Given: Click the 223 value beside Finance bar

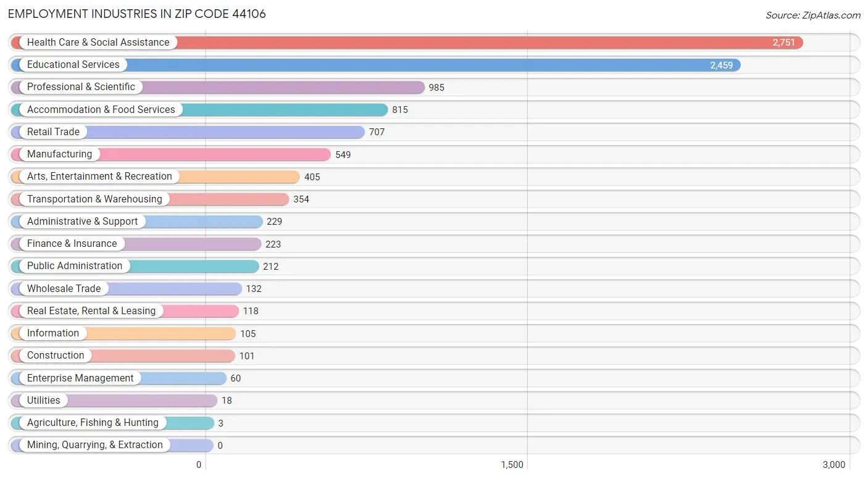Looking at the screenshot, I should pos(273,244).
